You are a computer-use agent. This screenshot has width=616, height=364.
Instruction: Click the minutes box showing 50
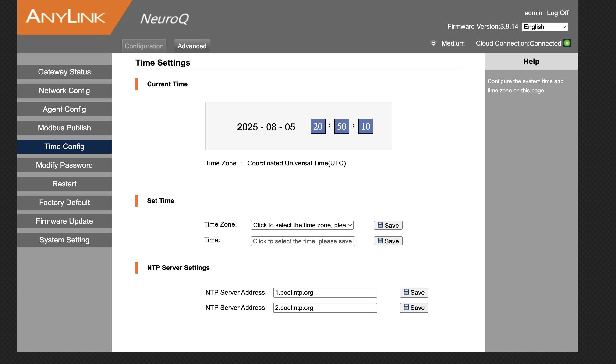click(342, 126)
